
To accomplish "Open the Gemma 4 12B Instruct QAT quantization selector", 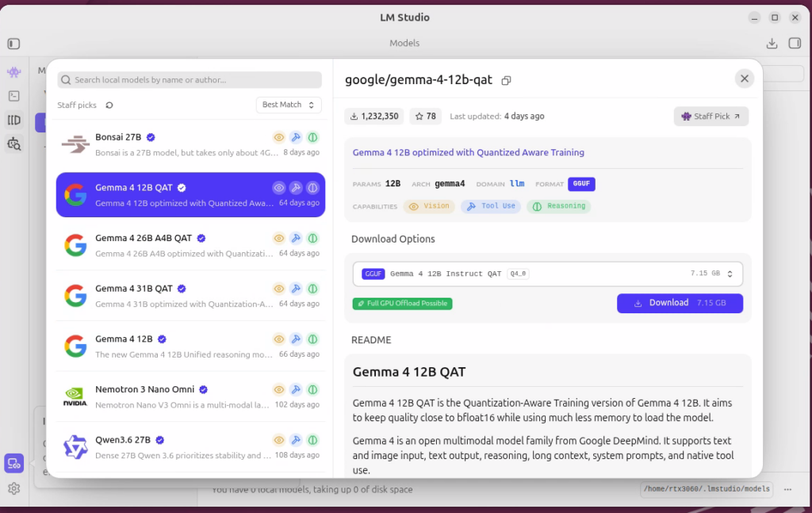I will click(x=547, y=274).
